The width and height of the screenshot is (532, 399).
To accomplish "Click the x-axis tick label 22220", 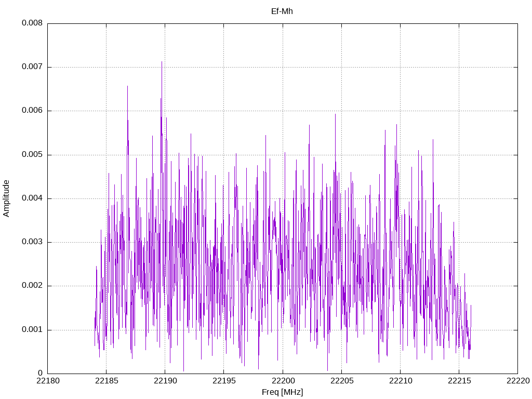I will click(x=518, y=381).
